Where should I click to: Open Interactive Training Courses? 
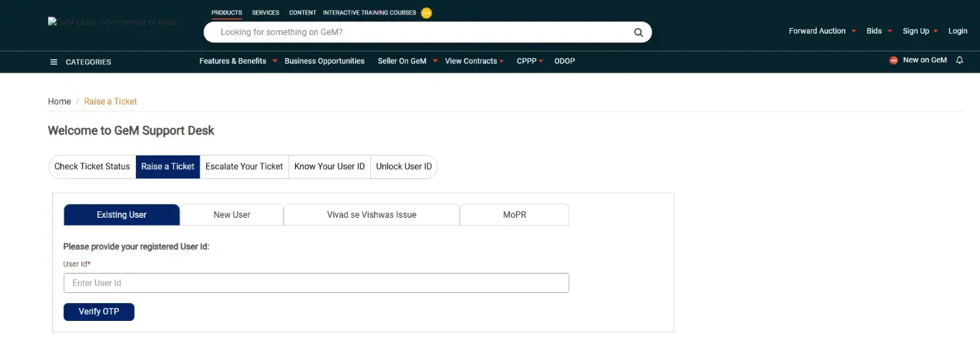(x=369, y=13)
